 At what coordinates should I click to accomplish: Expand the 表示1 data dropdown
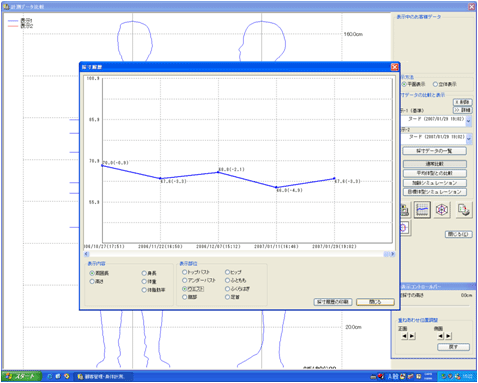[469, 121]
